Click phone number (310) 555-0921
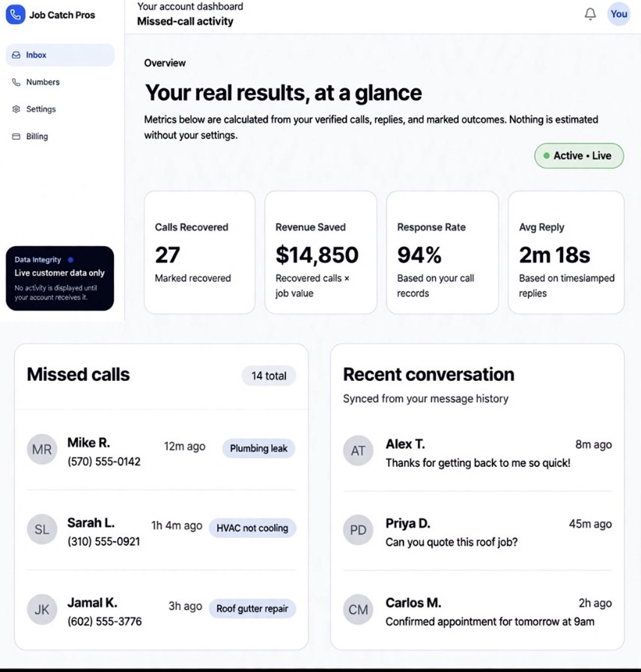 [104, 542]
